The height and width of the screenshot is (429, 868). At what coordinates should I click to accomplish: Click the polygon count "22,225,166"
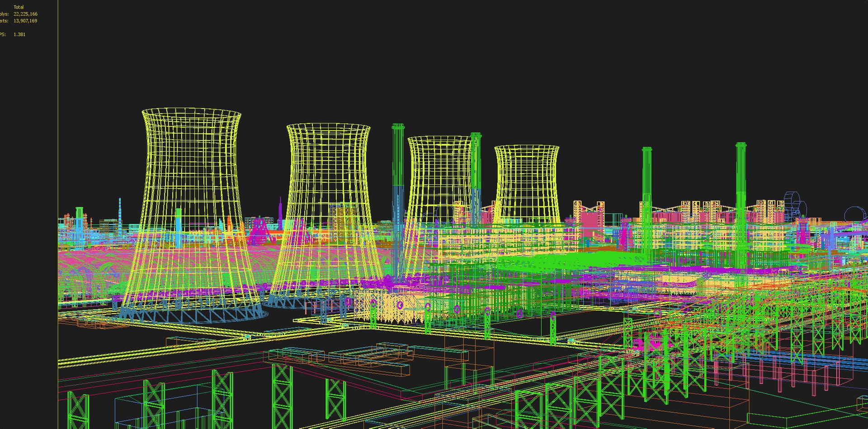point(25,14)
